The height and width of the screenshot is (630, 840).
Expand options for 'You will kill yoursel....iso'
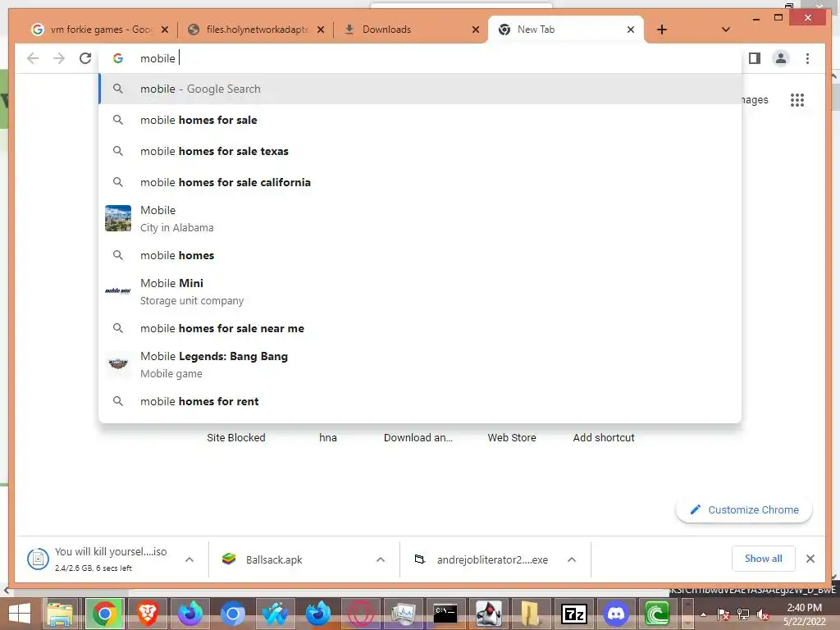click(189, 559)
